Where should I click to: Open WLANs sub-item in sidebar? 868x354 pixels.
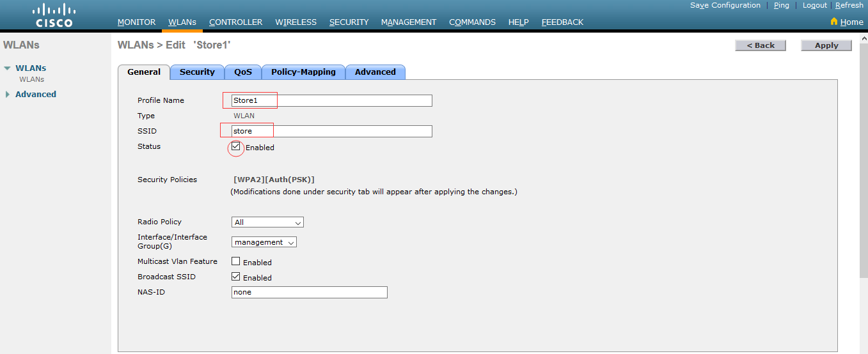(x=31, y=80)
